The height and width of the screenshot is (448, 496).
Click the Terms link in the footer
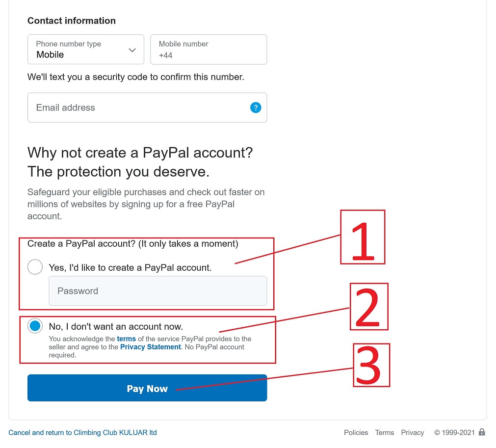(x=385, y=433)
